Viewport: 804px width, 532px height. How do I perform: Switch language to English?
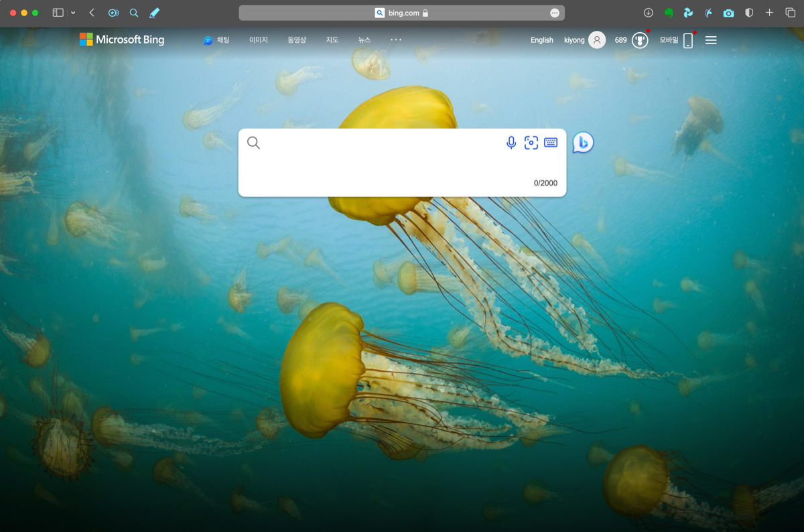pyautogui.click(x=541, y=40)
